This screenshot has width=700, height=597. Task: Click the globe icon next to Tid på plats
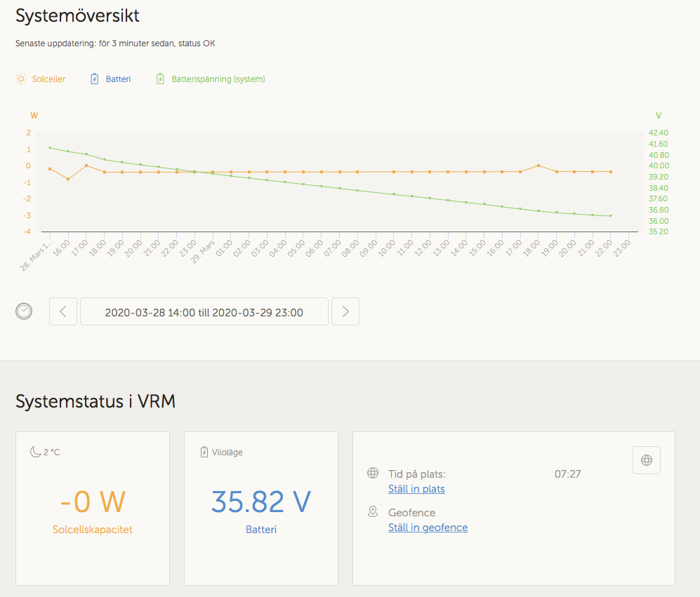click(x=373, y=474)
